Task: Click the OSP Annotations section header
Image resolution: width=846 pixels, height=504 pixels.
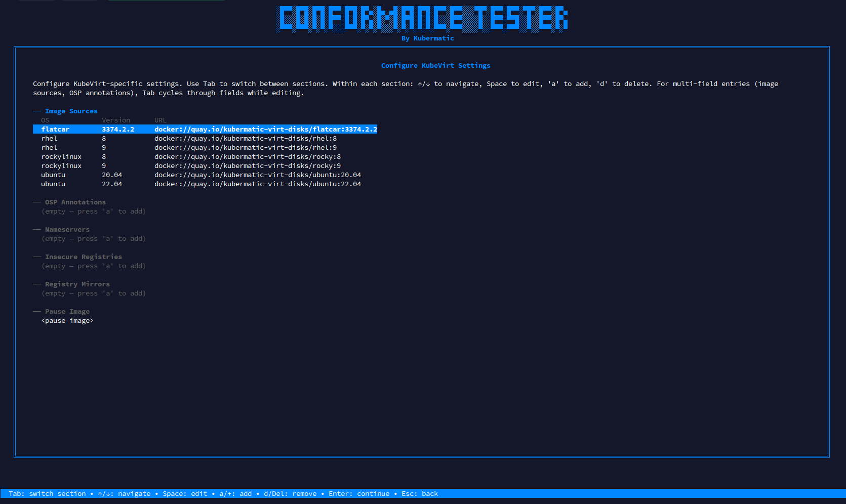Action: pyautogui.click(x=75, y=202)
